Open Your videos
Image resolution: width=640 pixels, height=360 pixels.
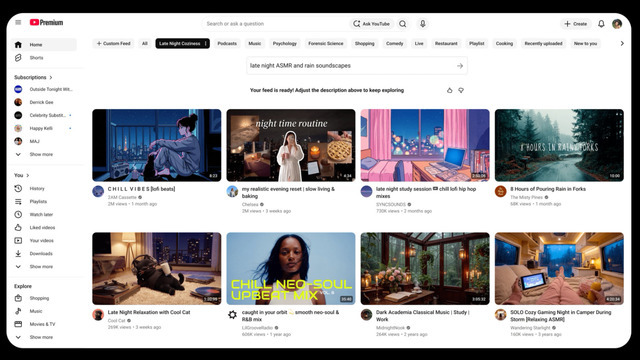click(x=44, y=240)
